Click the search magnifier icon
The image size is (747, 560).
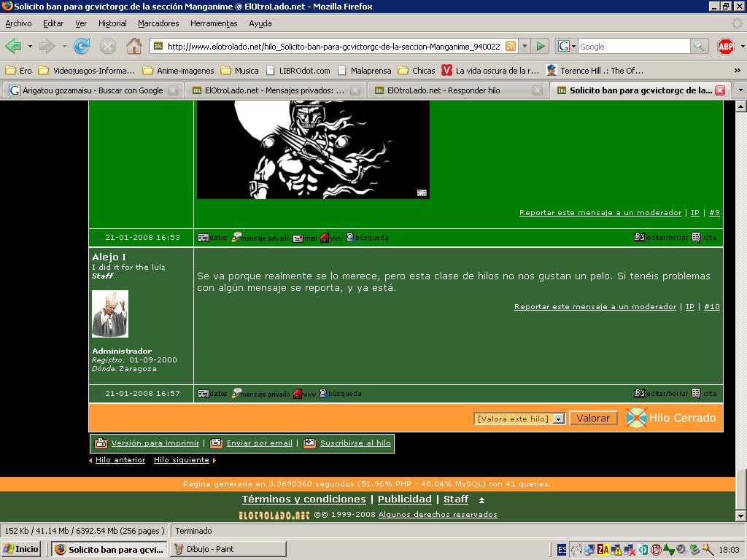(x=698, y=46)
